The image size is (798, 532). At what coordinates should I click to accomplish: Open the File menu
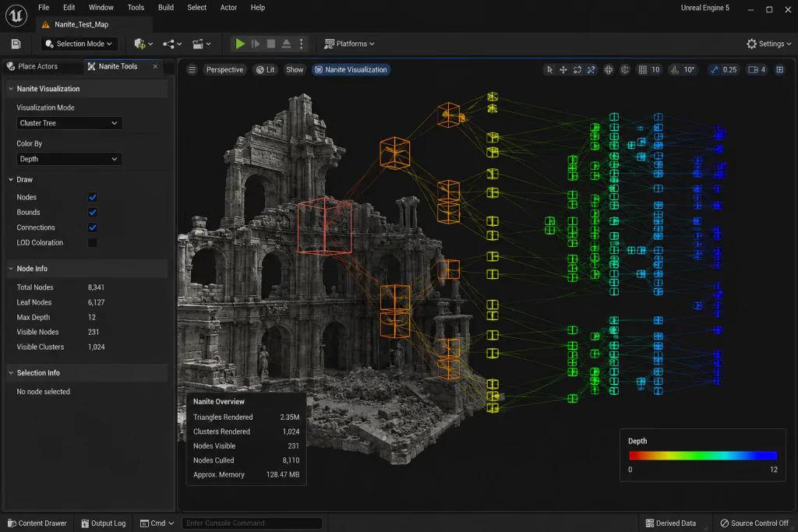tap(44, 8)
